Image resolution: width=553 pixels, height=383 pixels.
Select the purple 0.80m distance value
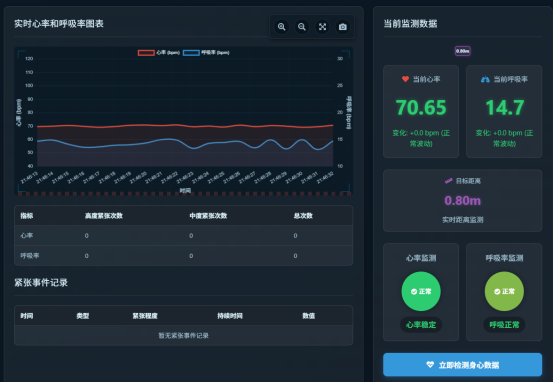462,201
